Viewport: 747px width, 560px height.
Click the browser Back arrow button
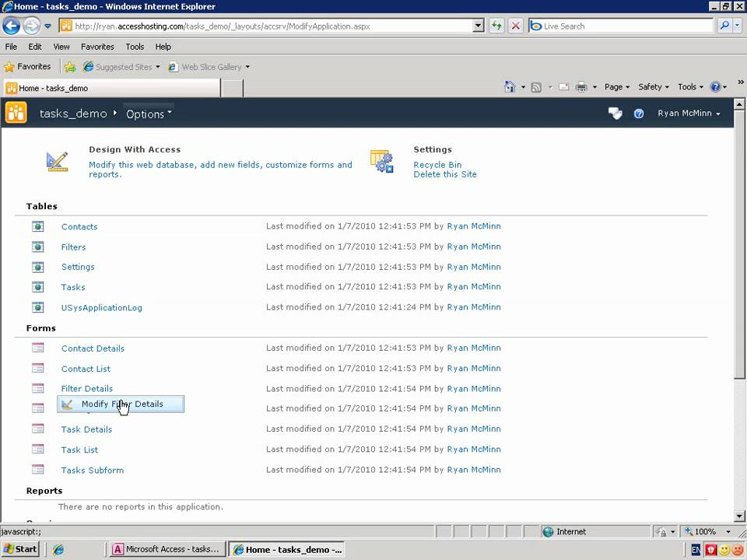(x=12, y=26)
